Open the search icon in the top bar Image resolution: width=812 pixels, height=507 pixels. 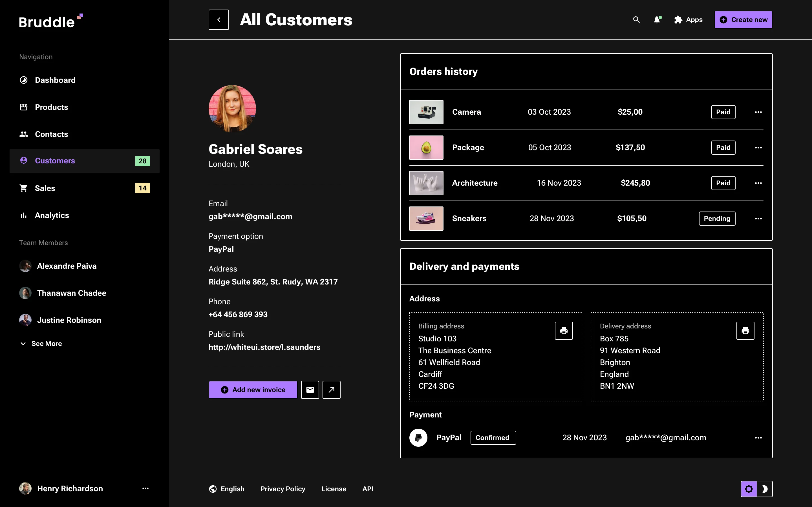(636, 20)
